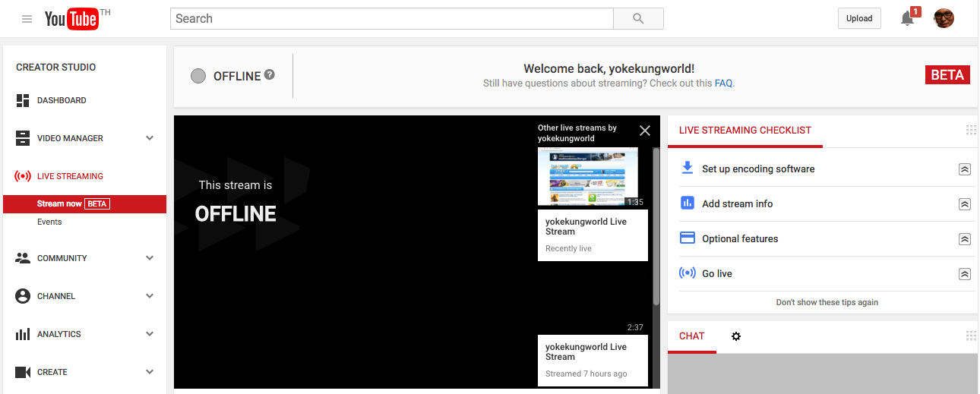Click the chat panel drag handle
Image resolution: width=980 pixels, height=394 pixels.
click(x=970, y=336)
